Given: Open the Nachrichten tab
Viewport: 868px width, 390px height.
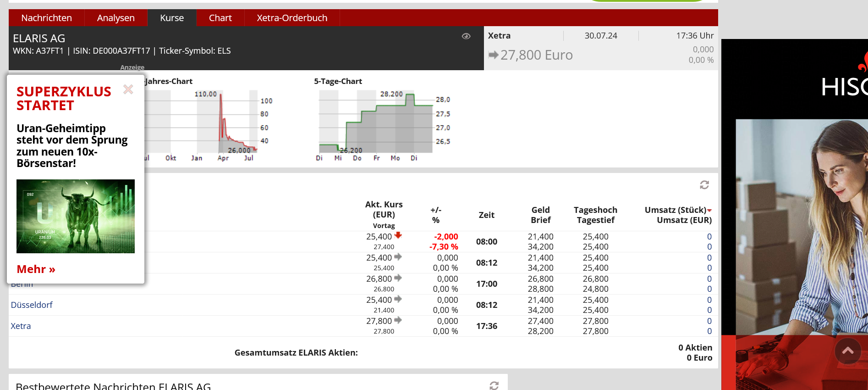Looking at the screenshot, I should click(46, 18).
